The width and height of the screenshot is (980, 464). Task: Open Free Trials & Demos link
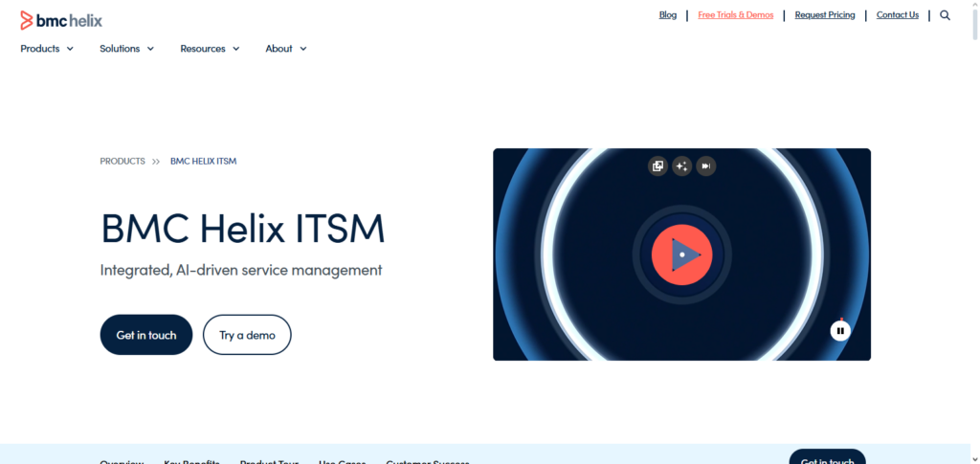[x=736, y=15]
